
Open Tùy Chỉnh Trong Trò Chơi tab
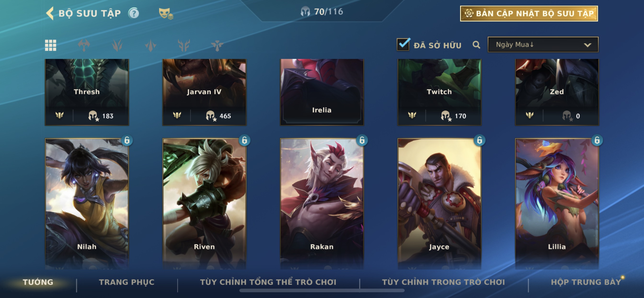point(443,282)
